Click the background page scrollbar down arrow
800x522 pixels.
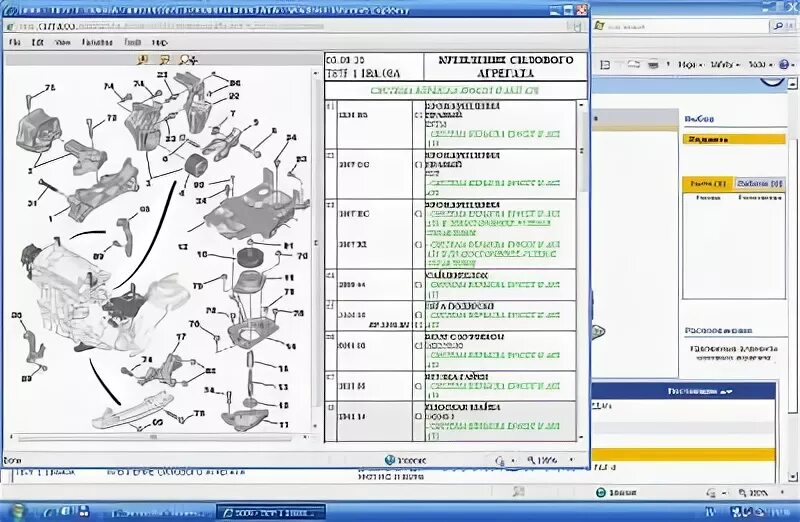(792, 477)
